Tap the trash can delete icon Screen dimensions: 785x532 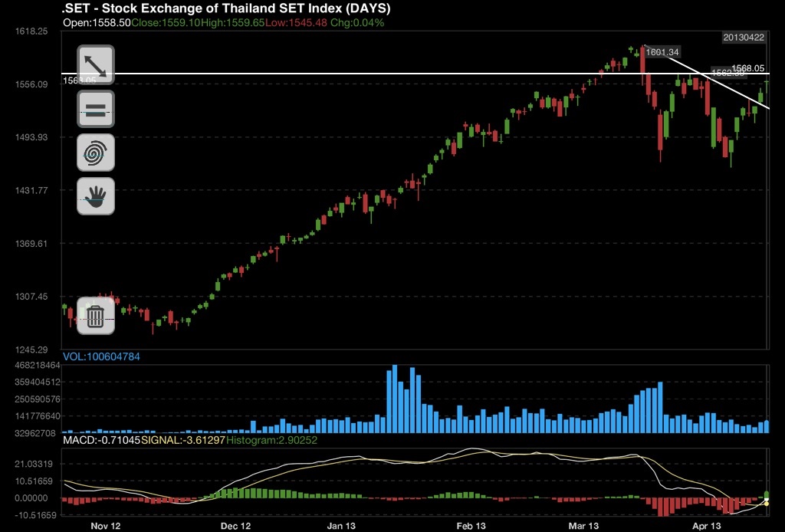point(96,316)
